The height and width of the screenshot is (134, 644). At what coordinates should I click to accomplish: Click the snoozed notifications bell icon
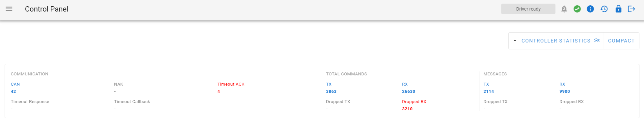(564, 9)
